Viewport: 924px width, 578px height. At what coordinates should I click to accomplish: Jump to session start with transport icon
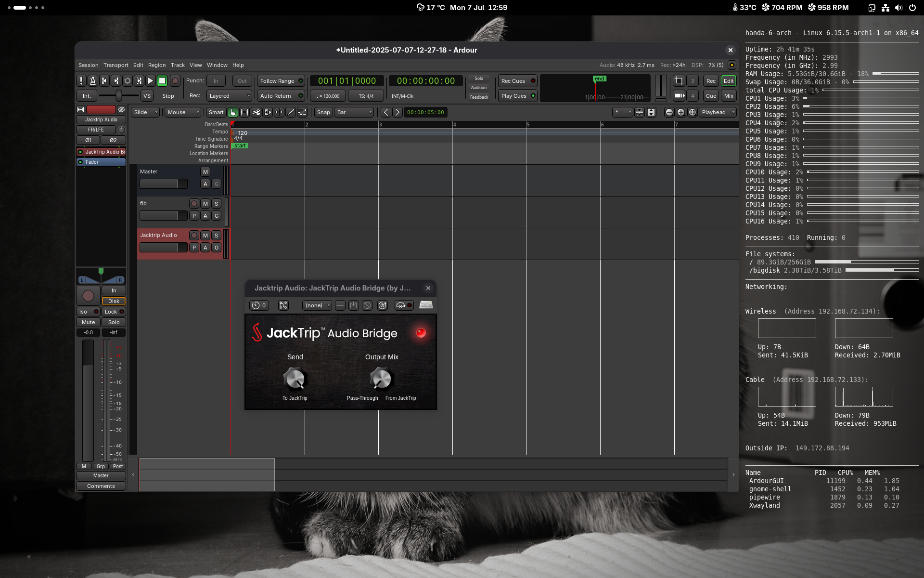pos(104,81)
